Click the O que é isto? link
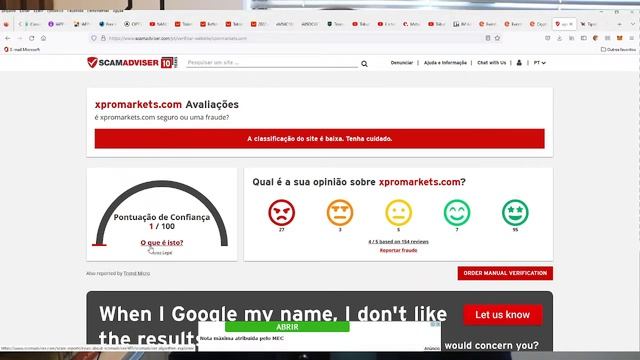640x360 pixels. [162, 242]
